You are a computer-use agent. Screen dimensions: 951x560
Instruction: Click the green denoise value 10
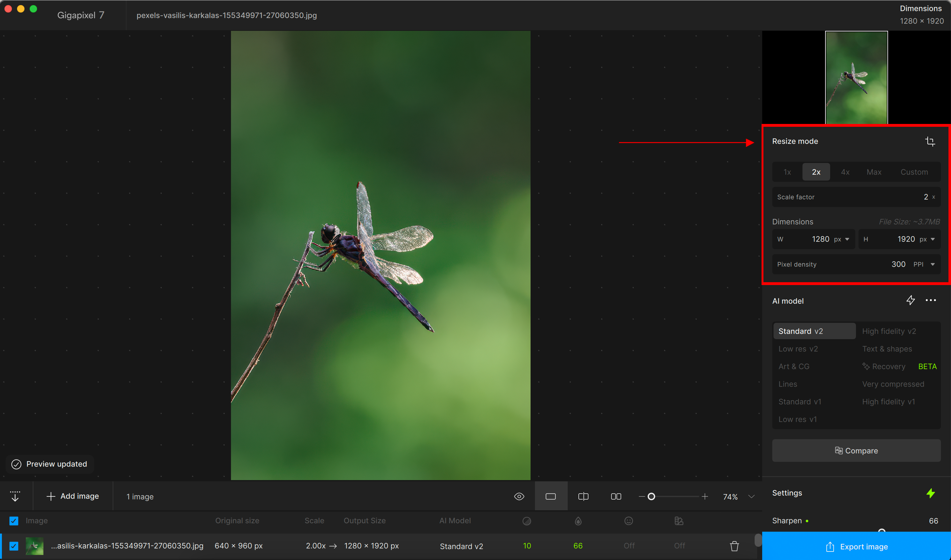(x=527, y=546)
